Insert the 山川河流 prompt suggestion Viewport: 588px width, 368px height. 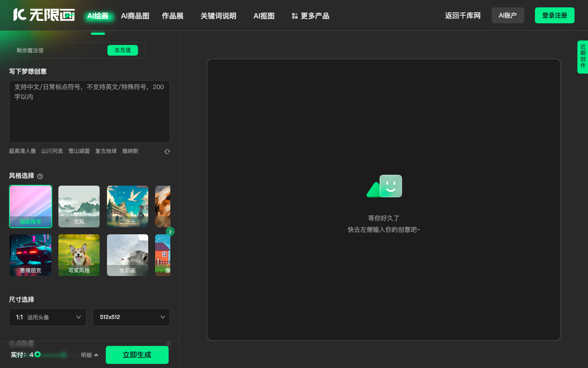tap(52, 151)
